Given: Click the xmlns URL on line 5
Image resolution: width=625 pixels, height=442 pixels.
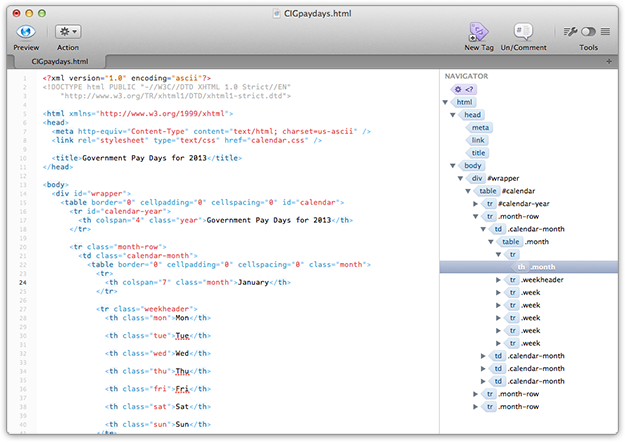Looking at the screenshot, I should pyautogui.click(x=162, y=114).
